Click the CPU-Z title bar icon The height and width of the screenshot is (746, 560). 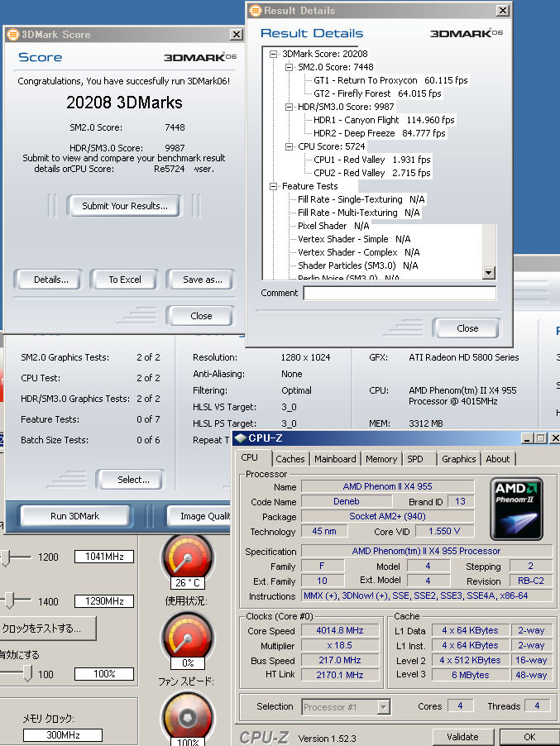(241, 438)
